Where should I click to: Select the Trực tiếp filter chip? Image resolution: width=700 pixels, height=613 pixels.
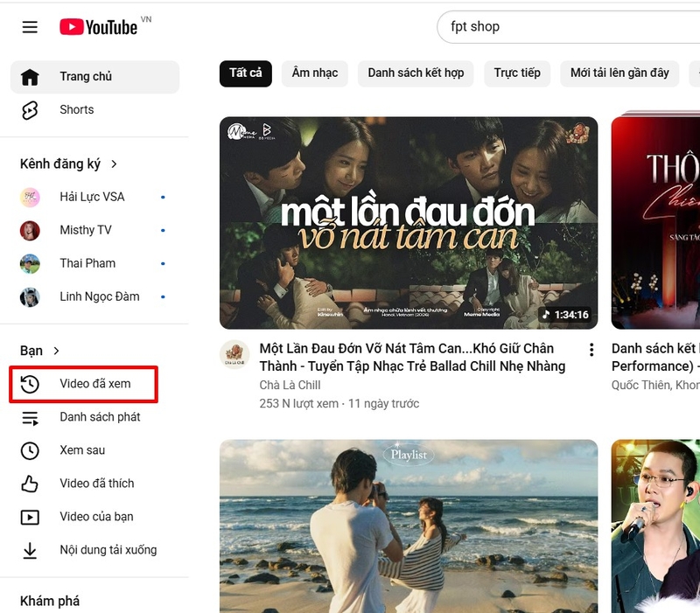tap(517, 73)
